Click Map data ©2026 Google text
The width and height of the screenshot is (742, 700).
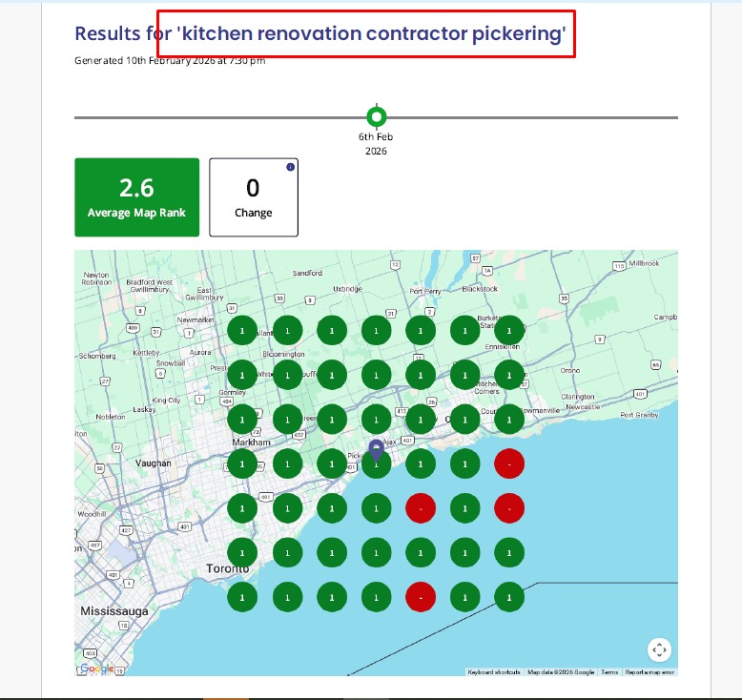tap(561, 672)
